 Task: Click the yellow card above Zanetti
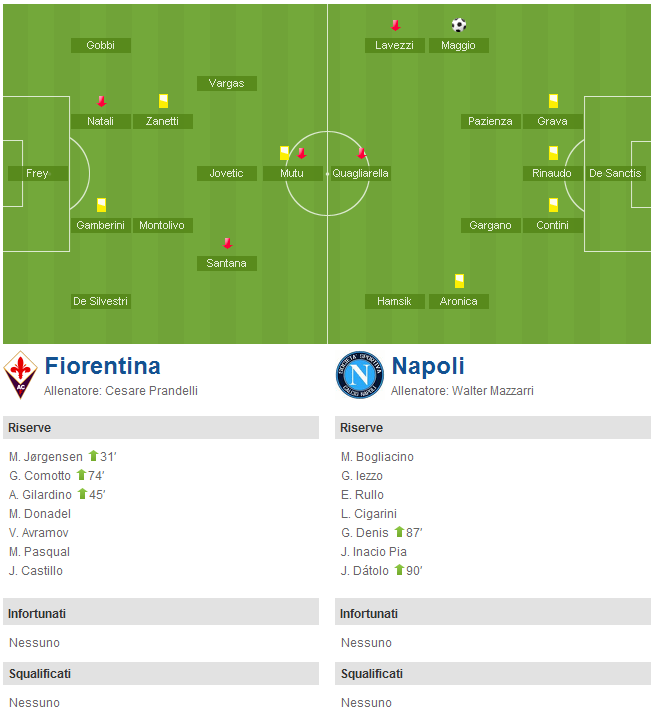coord(163,101)
